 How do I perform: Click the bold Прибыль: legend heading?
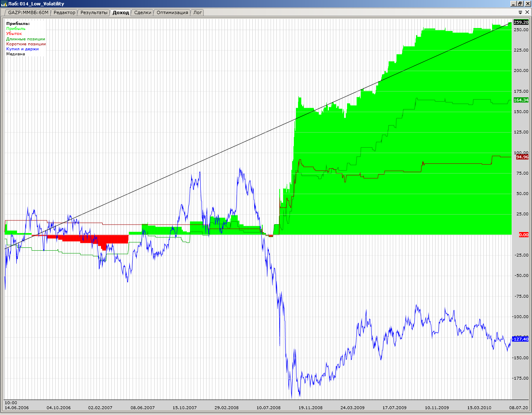tap(18, 24)
